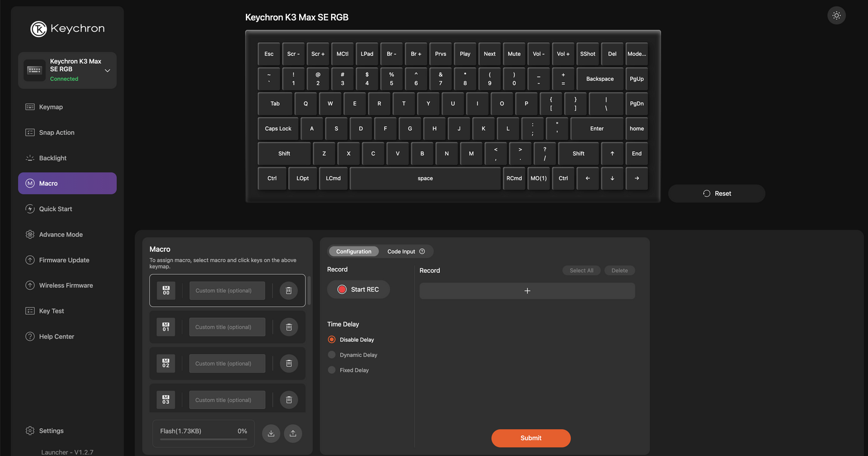Select the M01 macro slot icon
Screen dimensions: 868x456
[x=166, y=327]
